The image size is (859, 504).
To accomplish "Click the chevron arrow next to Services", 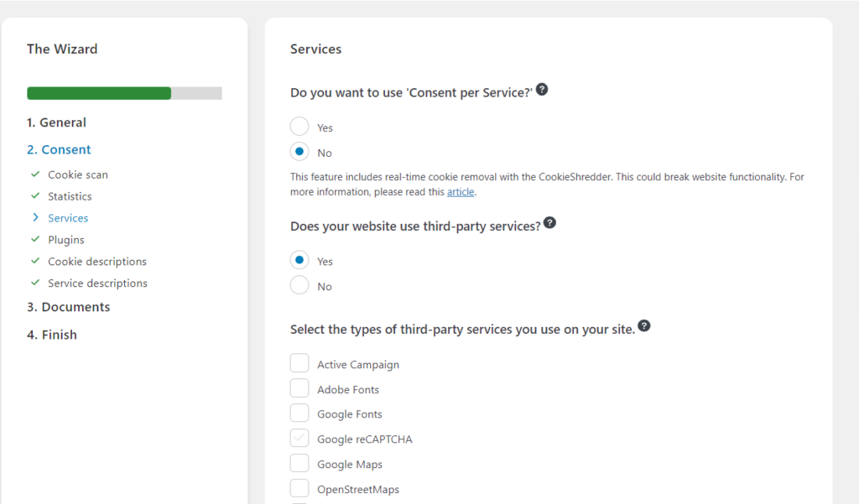I will [x=35, y=218].
